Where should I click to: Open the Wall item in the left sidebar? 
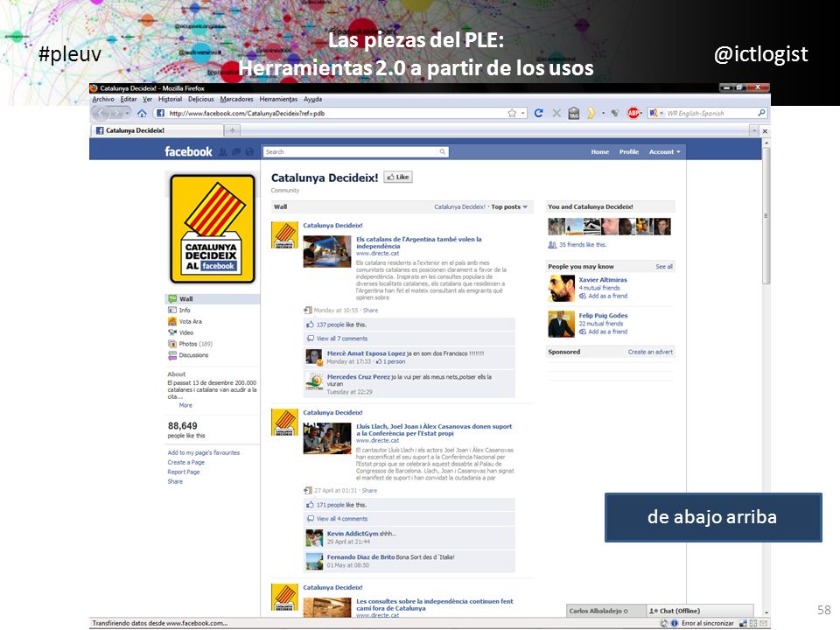213,299
